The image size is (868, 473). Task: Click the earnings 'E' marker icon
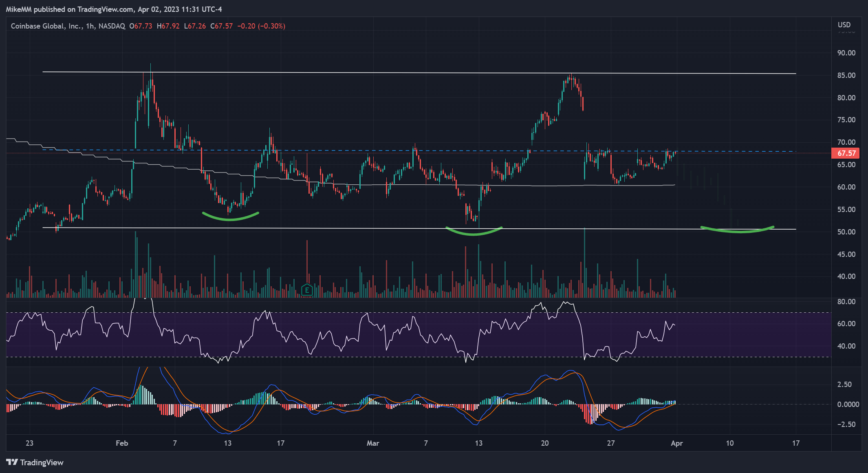tap(306, 290)
